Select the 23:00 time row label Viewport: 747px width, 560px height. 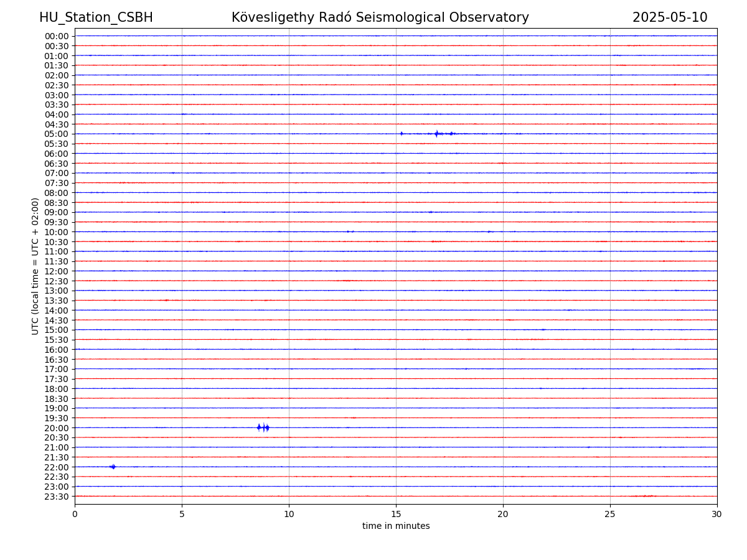pos(57,487)
